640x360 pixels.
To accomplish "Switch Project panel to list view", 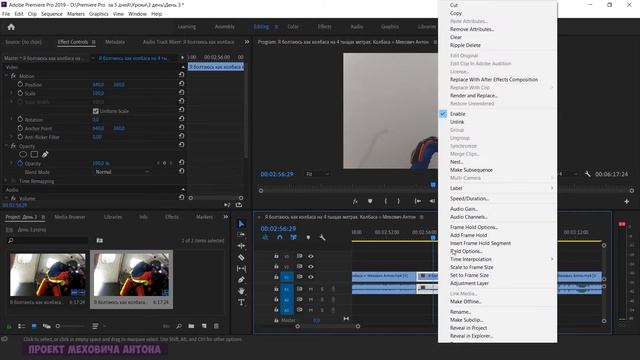I will click(x=22, y=326).
